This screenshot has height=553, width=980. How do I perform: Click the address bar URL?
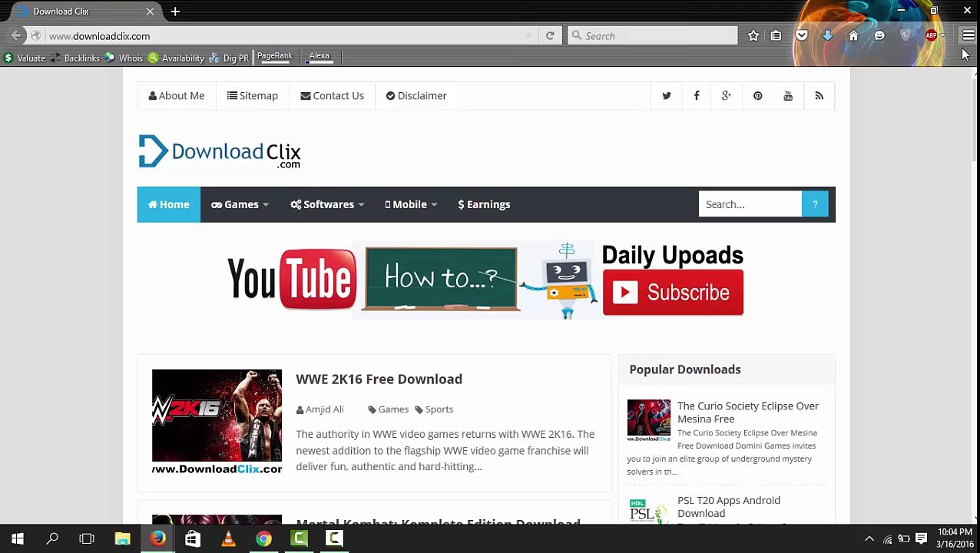tap(99, 36)
